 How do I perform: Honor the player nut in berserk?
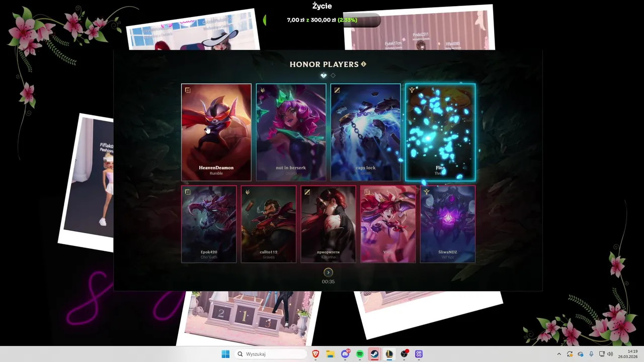291,132
